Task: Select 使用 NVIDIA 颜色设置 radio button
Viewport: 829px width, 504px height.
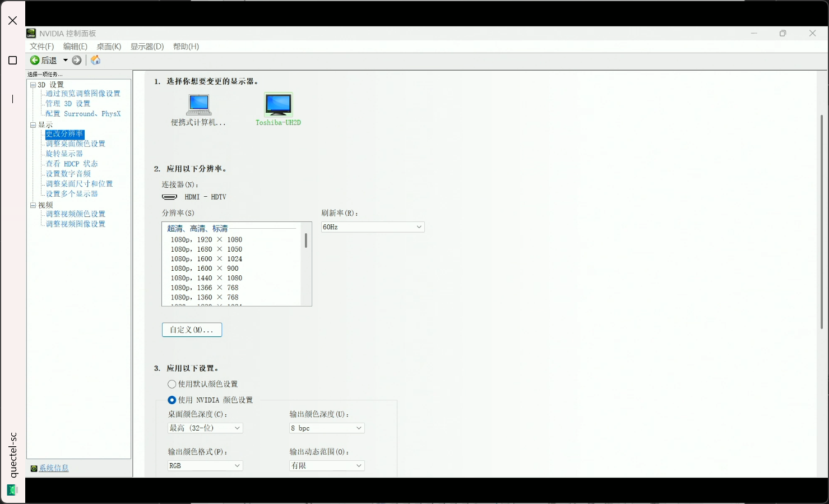Action: 172,400
